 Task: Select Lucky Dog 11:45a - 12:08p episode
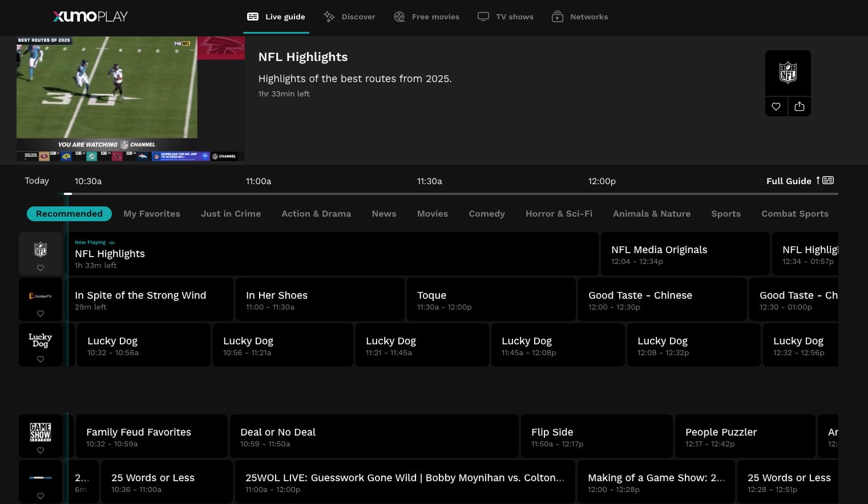(x=558, y=345)
